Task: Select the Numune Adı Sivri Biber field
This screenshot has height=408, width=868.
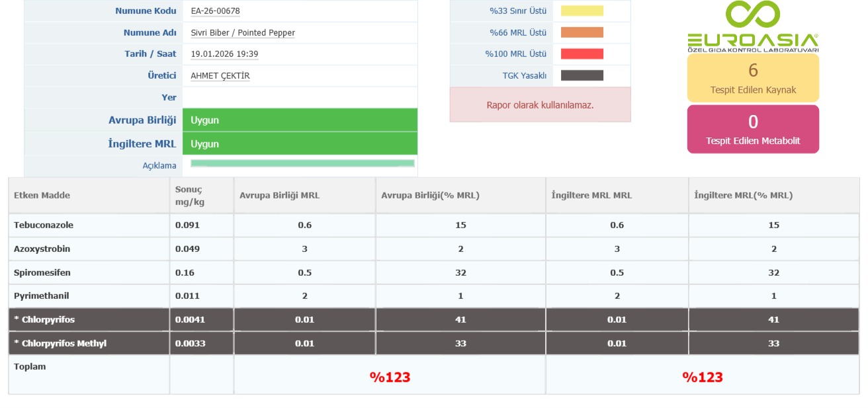Action: [243, 32]
